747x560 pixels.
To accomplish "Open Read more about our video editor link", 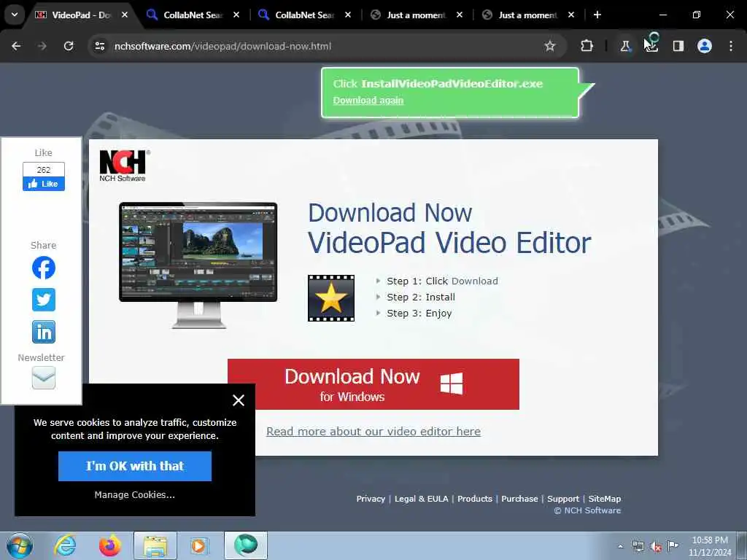I will [x=373, y=432].
